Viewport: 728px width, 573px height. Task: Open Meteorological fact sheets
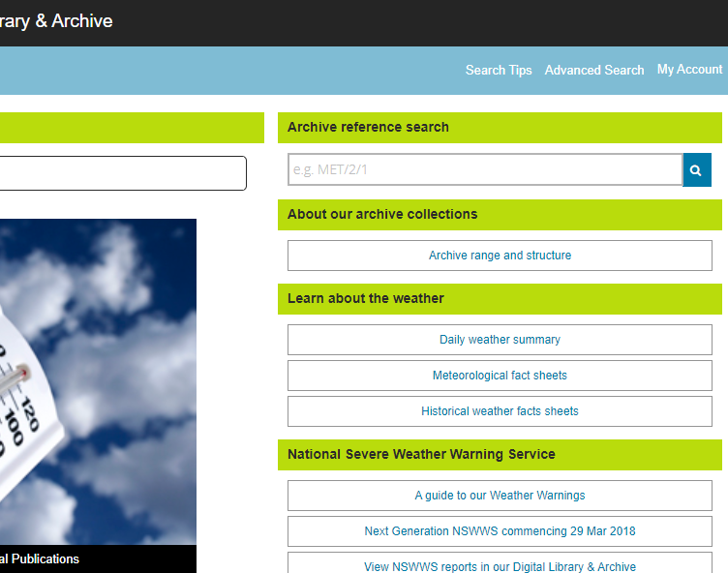(x=500, y=376)
